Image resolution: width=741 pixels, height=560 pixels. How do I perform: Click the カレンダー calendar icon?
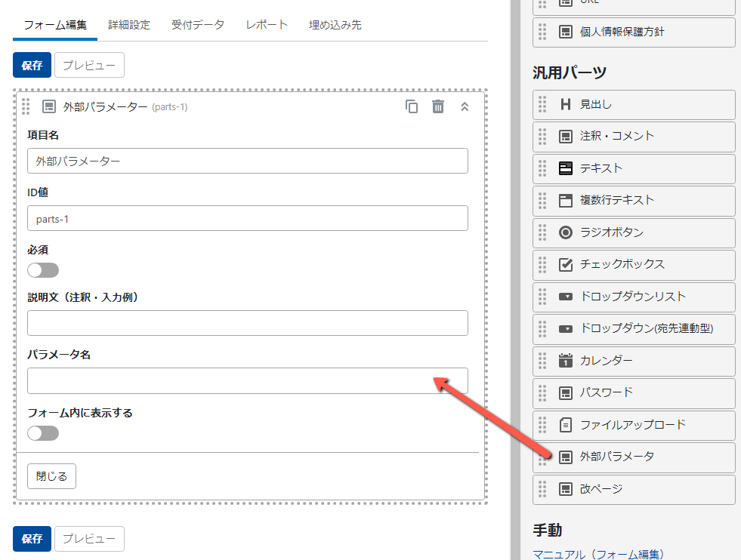pyautogui.click(x=565, y=361)
